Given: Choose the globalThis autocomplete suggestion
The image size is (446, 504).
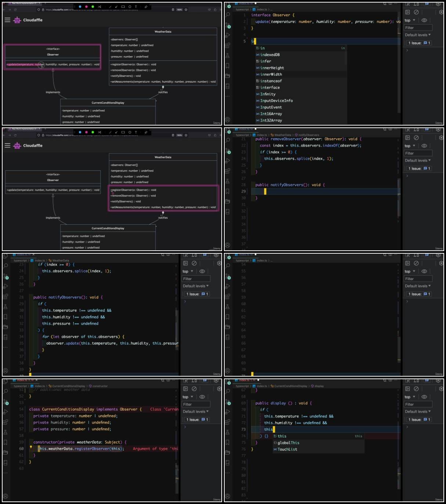Looking at the screenshot, I should pyautogui.click(x=319, y=443).
